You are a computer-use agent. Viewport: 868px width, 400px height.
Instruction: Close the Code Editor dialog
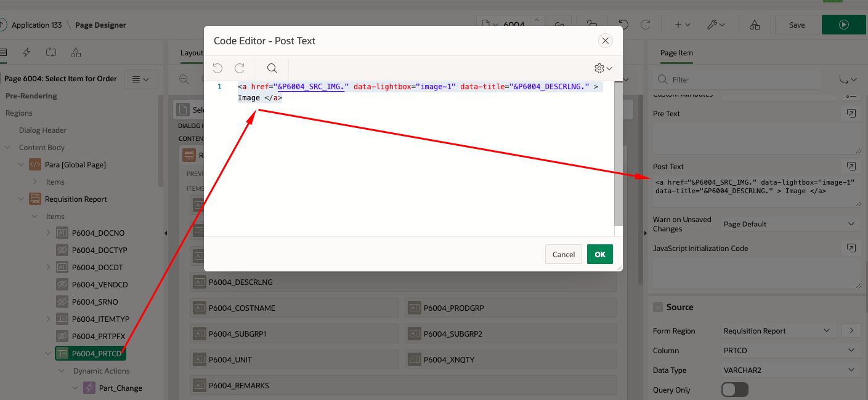606,41
